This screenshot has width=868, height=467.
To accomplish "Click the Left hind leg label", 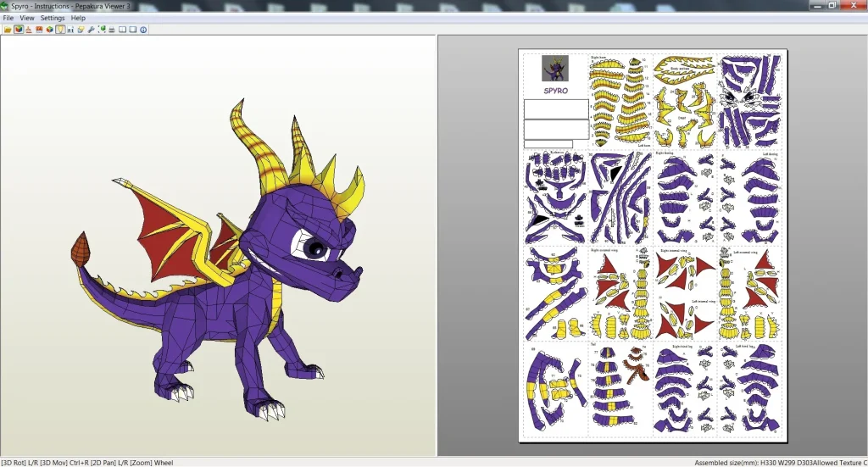I will pyautogui.click(x=745, y=347).
